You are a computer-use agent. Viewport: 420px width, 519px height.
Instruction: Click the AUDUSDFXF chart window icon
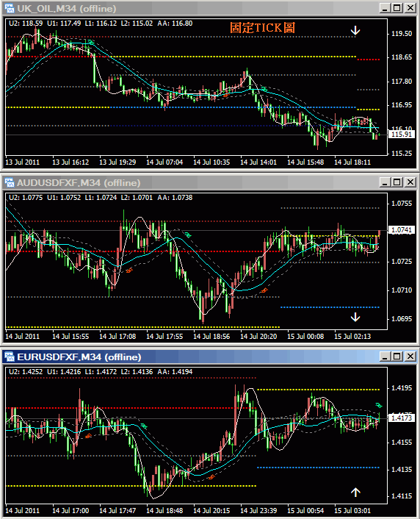(10, 182)
